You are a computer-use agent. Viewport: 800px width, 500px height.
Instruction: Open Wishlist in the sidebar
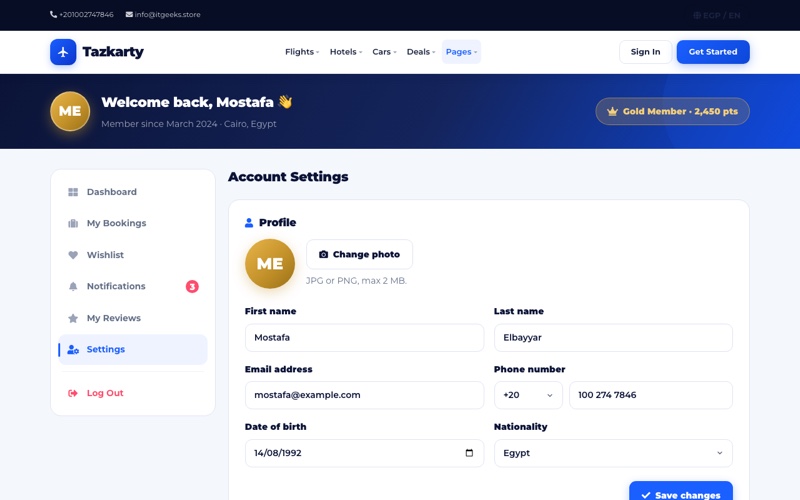pyautogui.click(x=133, y=255)
